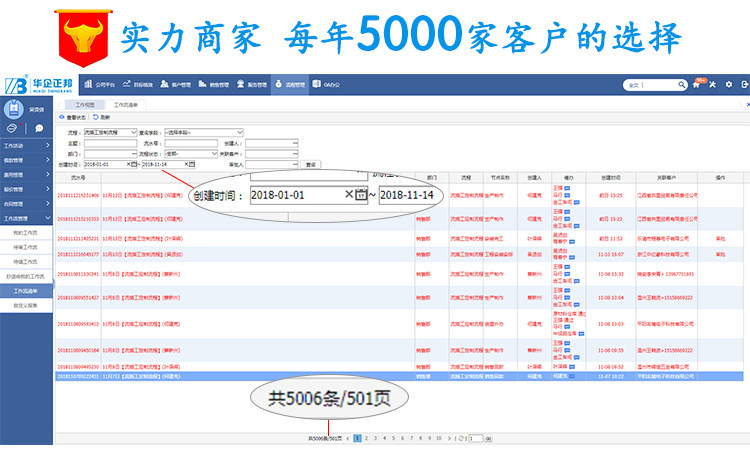
Task: Open the 目标绩效 chart icon
Action: click(126, 84)
